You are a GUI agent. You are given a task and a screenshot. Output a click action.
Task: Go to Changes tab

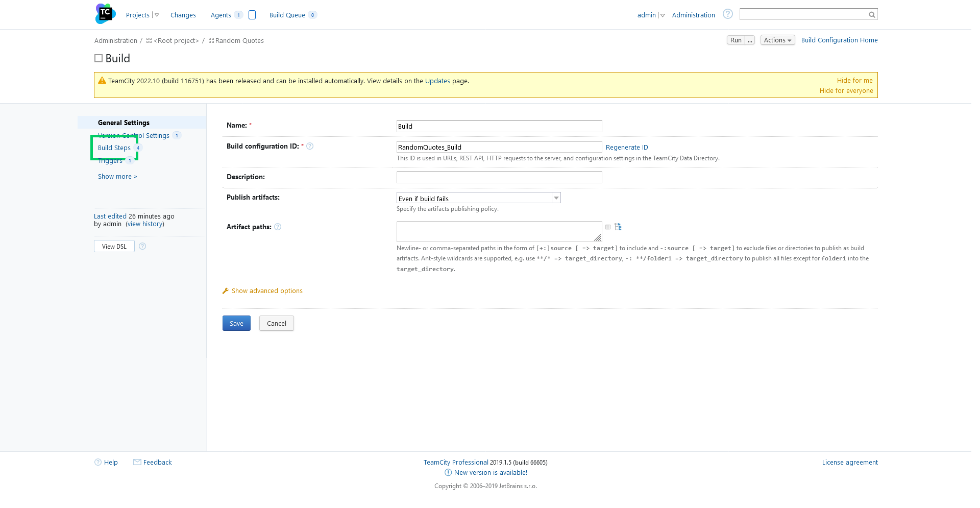tap(183, 15)
